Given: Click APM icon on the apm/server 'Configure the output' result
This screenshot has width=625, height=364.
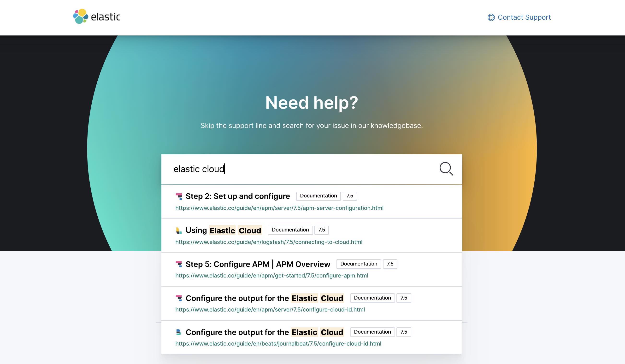Looking at the screenshot, I should (179, 298).
